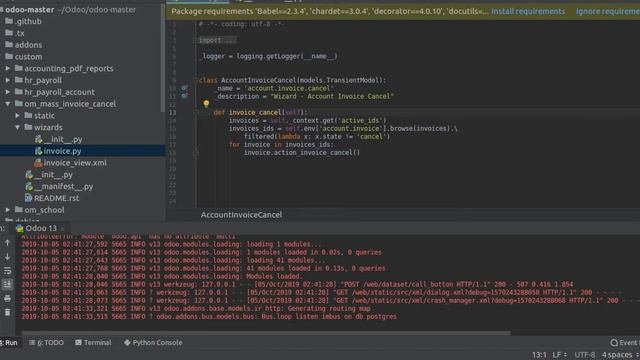
Task: Click the _logger = logging.getLogger line
Action: tap(269, 56)
